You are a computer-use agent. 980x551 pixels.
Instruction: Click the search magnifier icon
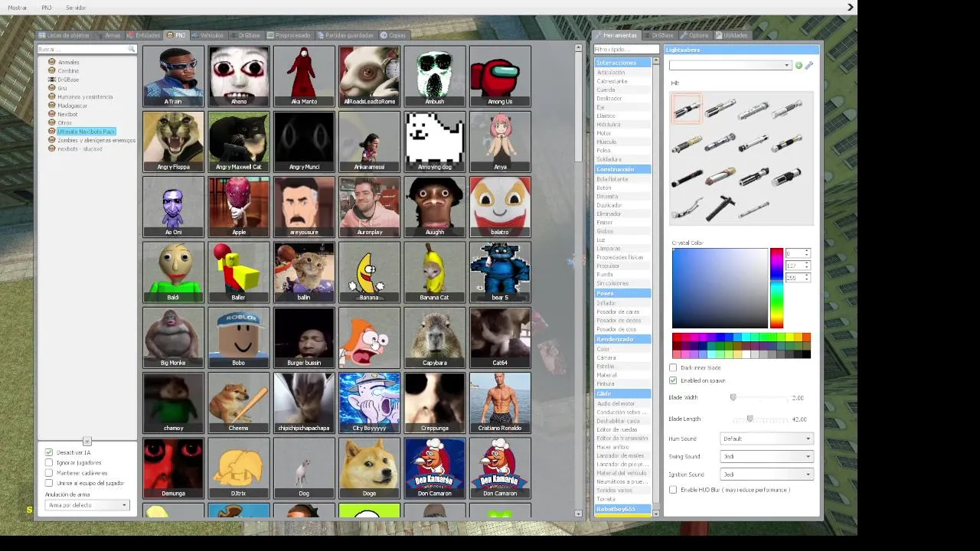pyautogui.click(x=132, y=49)
